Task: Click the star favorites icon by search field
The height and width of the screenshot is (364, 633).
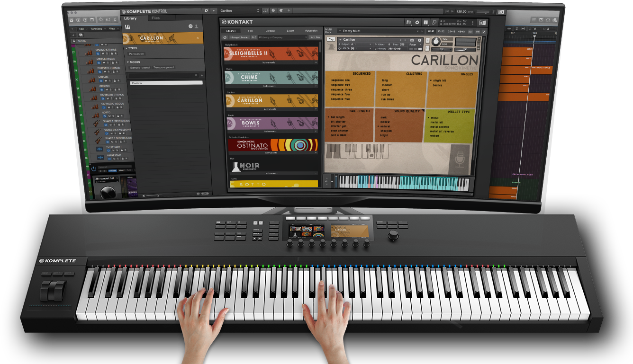Action: pos(202,75)
